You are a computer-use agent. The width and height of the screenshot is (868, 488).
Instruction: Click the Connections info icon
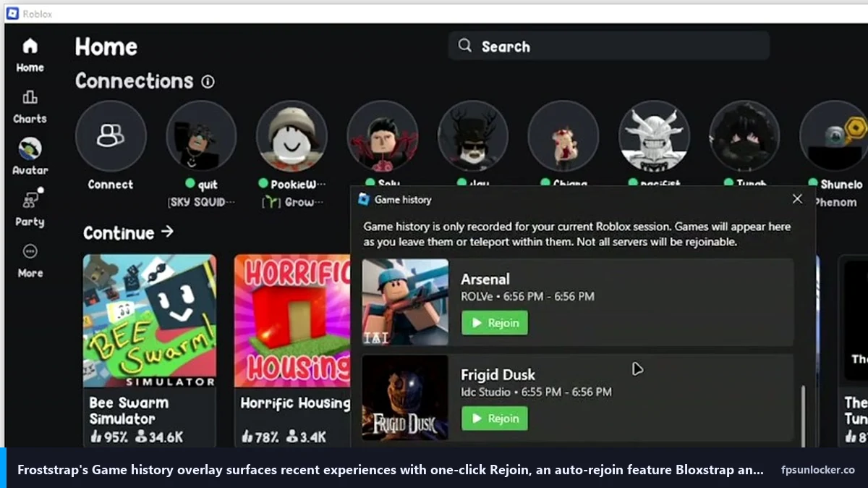pos(208,82)
